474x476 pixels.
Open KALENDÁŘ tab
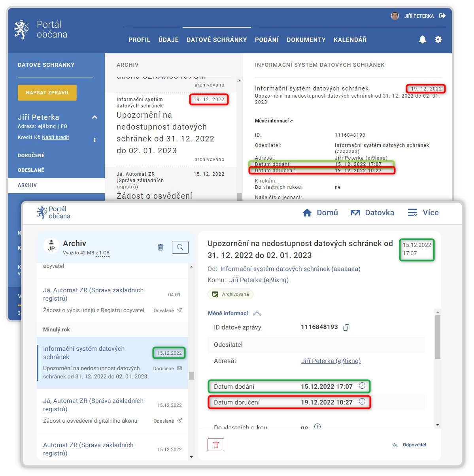[x=350, y=40]
